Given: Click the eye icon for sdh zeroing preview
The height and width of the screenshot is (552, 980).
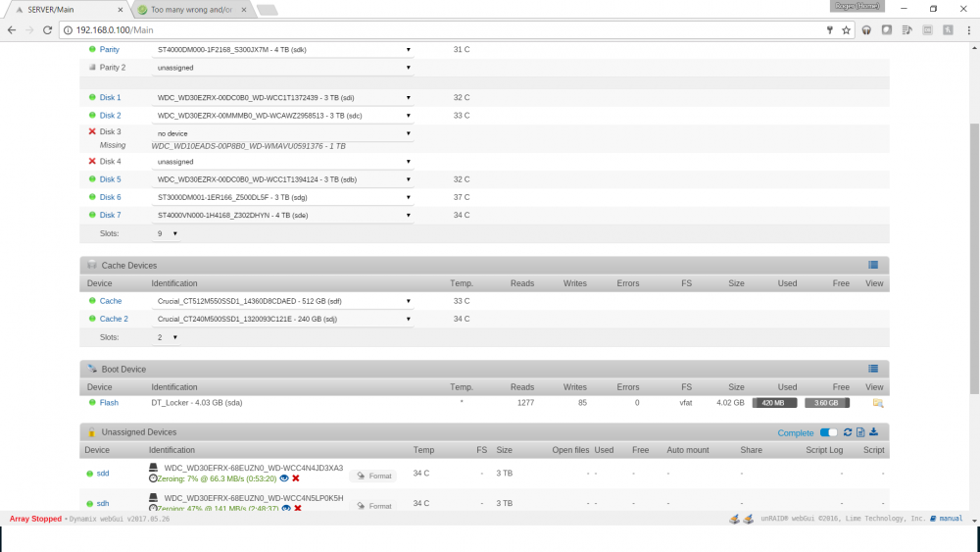Looking at the screenshot, I should pyautogui.click(x=286, y=508).
